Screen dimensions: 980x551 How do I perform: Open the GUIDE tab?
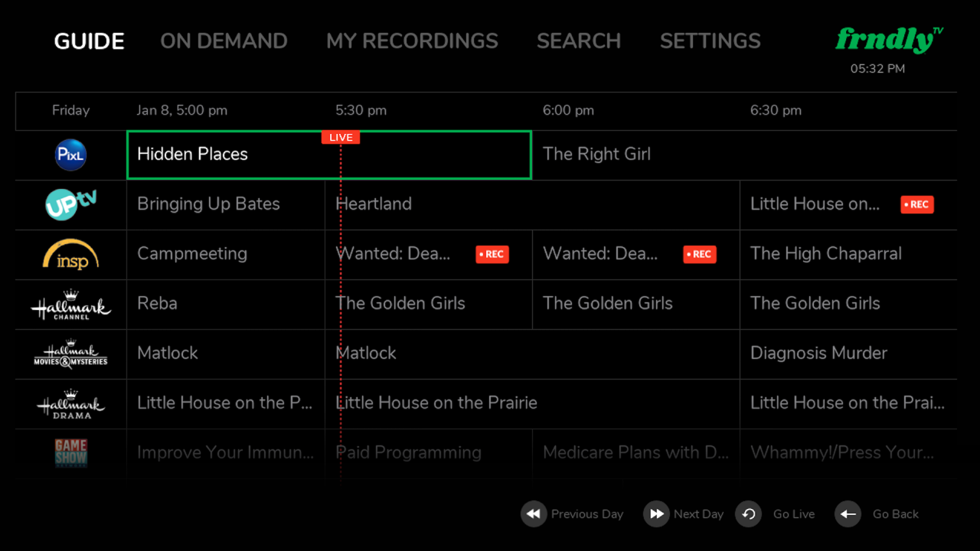tap(89, 41)
